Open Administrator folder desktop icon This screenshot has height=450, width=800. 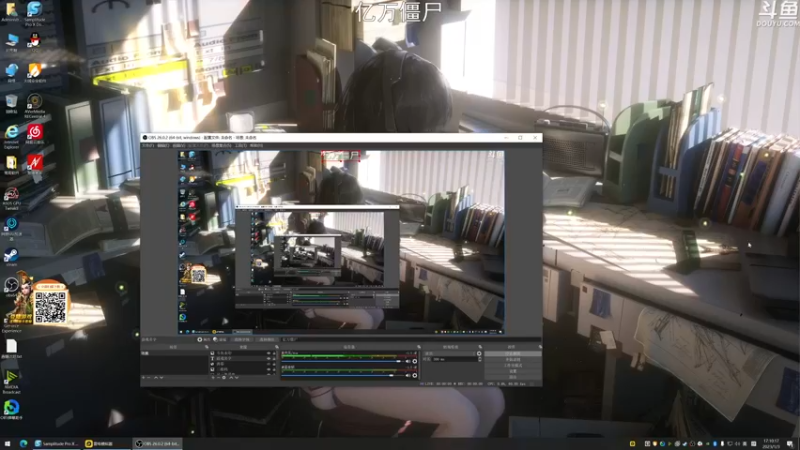click(10, 12)
